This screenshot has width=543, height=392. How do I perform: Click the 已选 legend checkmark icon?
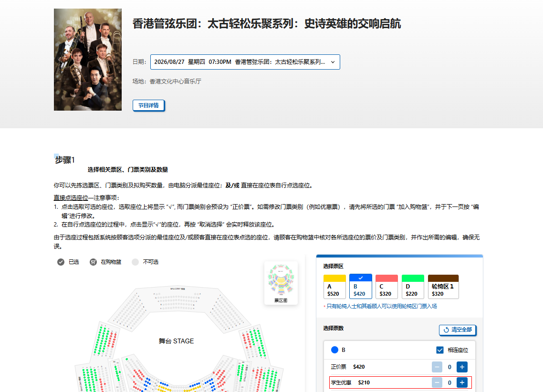tap(61, 262)
